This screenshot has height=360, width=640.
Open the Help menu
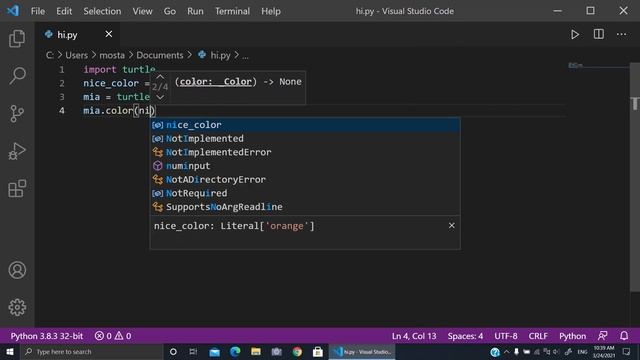coord(271,11)
